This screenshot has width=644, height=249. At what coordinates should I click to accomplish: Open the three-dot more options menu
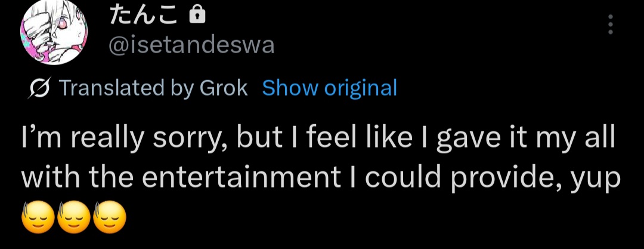point(610,25)
